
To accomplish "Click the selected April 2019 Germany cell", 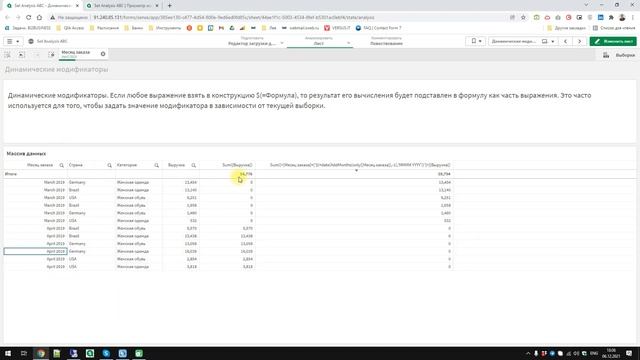I will 36,251.
